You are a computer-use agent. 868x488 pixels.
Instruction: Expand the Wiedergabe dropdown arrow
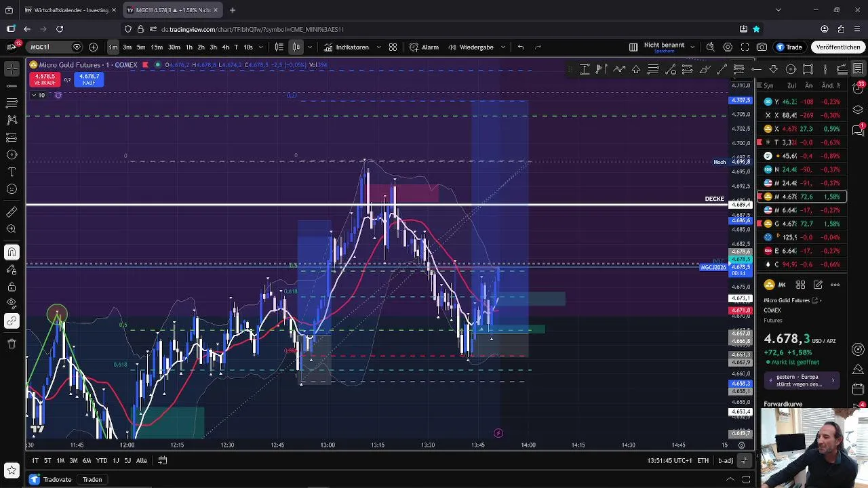(x=503, y=47)
